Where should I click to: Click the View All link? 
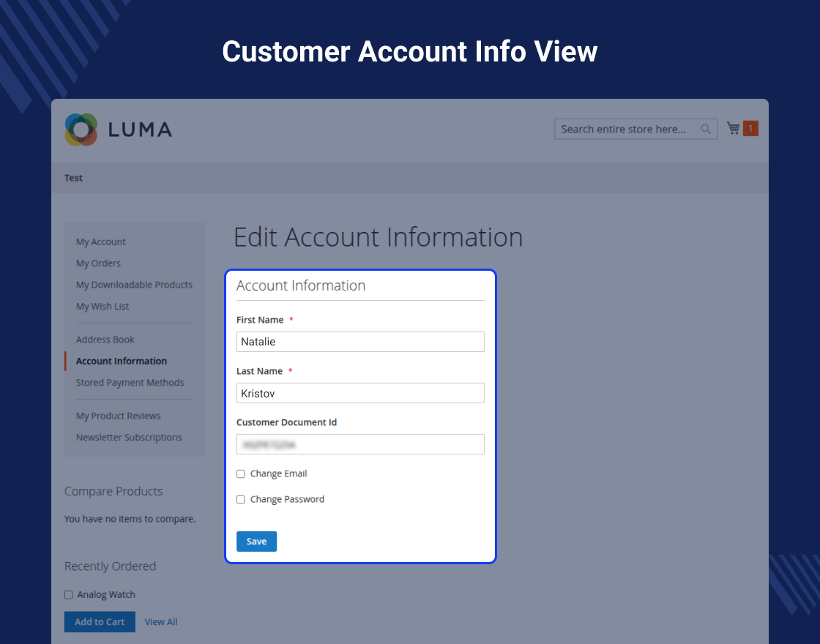[x=161, y=622]
